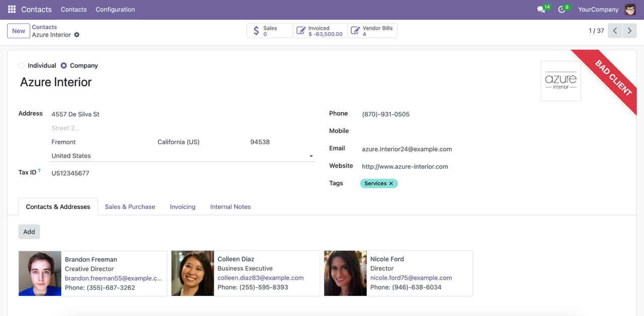The image size is (644, 316).
Task: Click Brandon Freeman's photo
Action: (40, 273)
